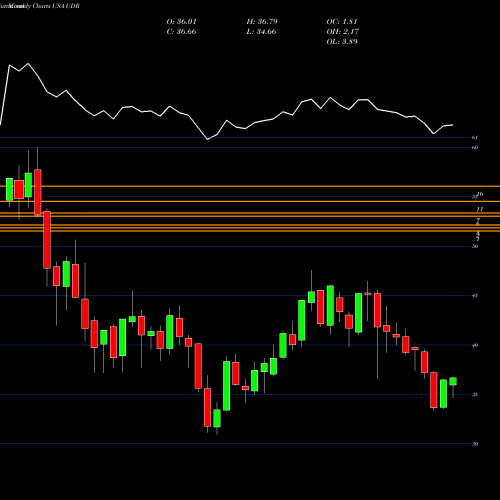This screenshot has width=500, height=500.
Task: Click the '35' price axis label
Action: click(475, 395)
